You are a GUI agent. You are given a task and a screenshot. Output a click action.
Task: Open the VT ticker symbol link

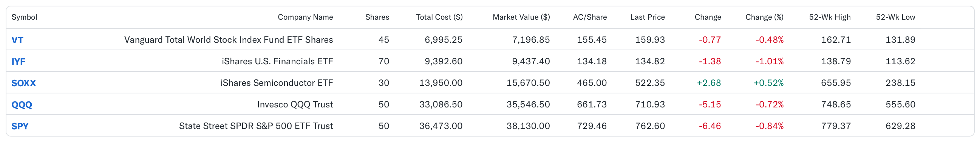click(17, 40)
